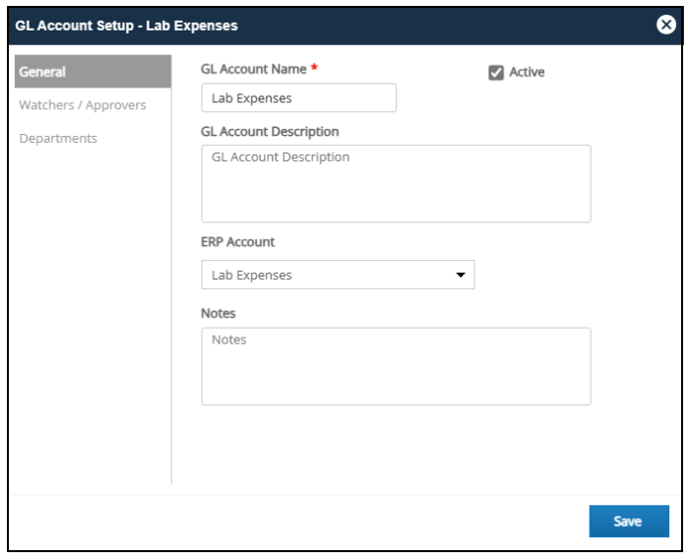
Task: Click the dialog title GL Account Setup
Action: (74, 25)
